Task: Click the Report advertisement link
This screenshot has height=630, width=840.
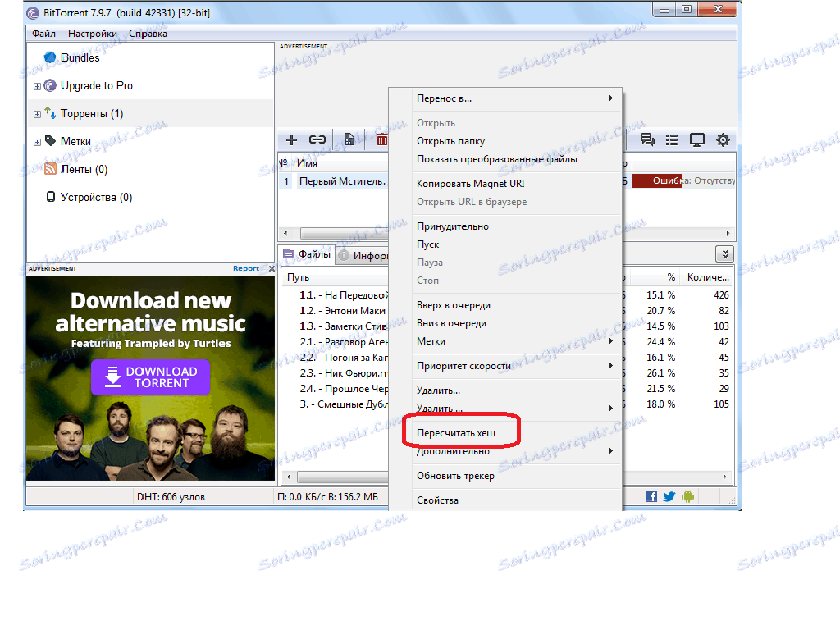Action: coord(246,268)
